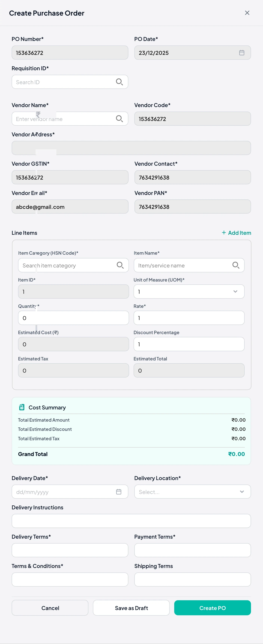Focus the Rate input field
263x644 pixels.
189,318
